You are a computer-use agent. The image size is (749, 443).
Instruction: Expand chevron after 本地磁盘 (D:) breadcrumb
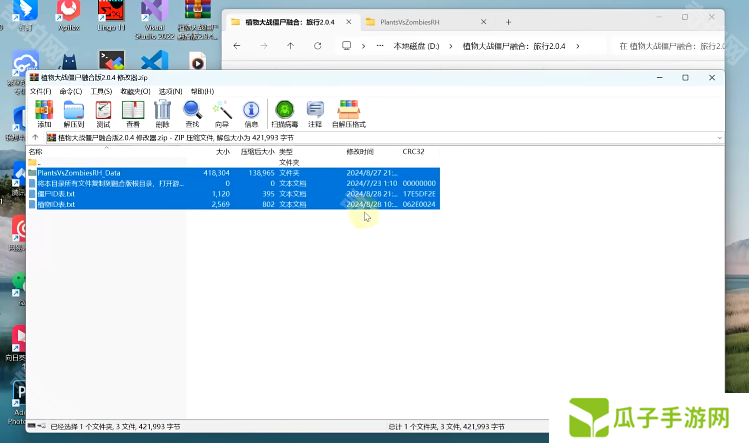coord(450,46)
